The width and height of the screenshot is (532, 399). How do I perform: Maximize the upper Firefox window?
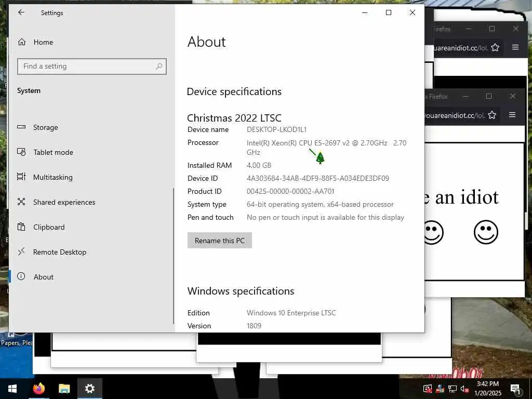492,29
